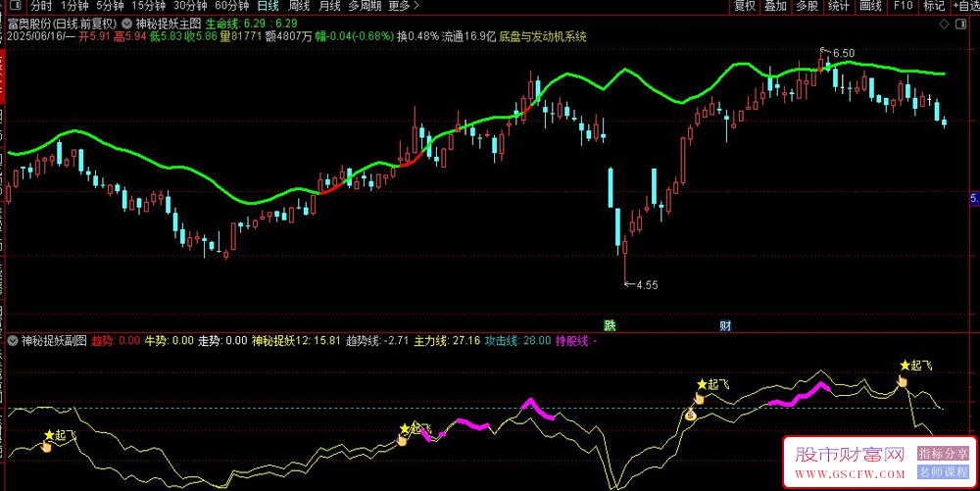The image size is (980, 491).
Task: Toggle the side panel icon beside the diamond
Action: [961, 24]
